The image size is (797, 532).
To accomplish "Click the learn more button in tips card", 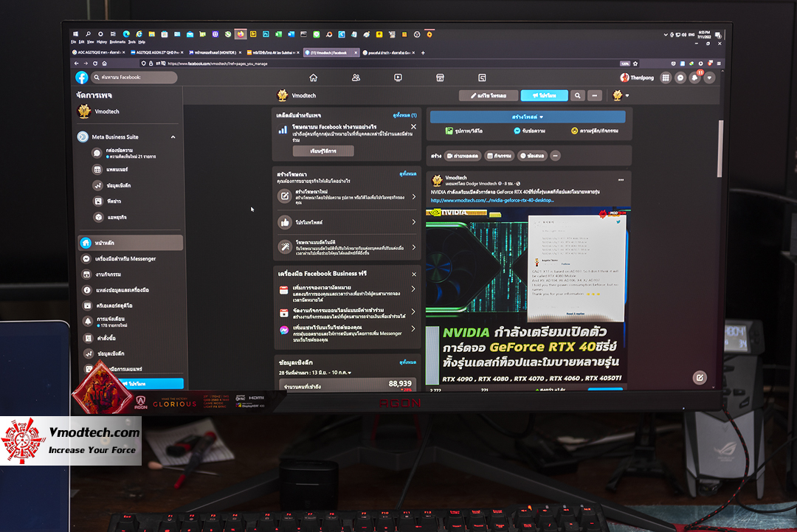I will click(x=323, y=151).
